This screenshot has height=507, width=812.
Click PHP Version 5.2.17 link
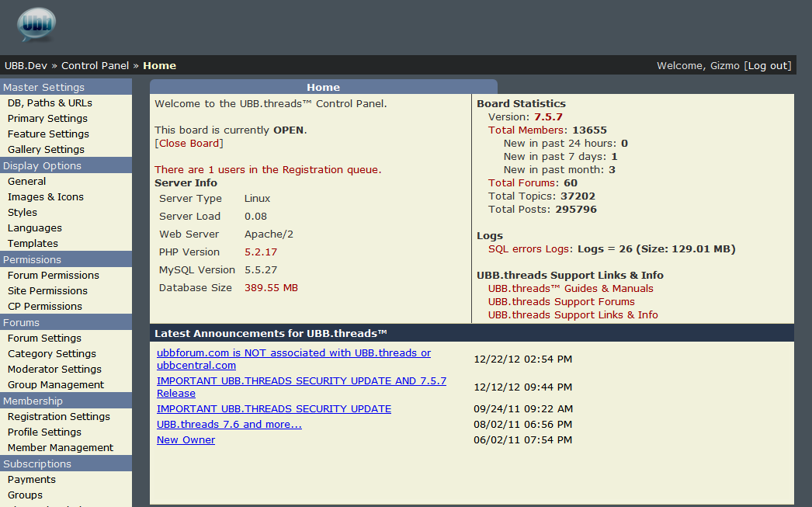[x=261, y=252]
